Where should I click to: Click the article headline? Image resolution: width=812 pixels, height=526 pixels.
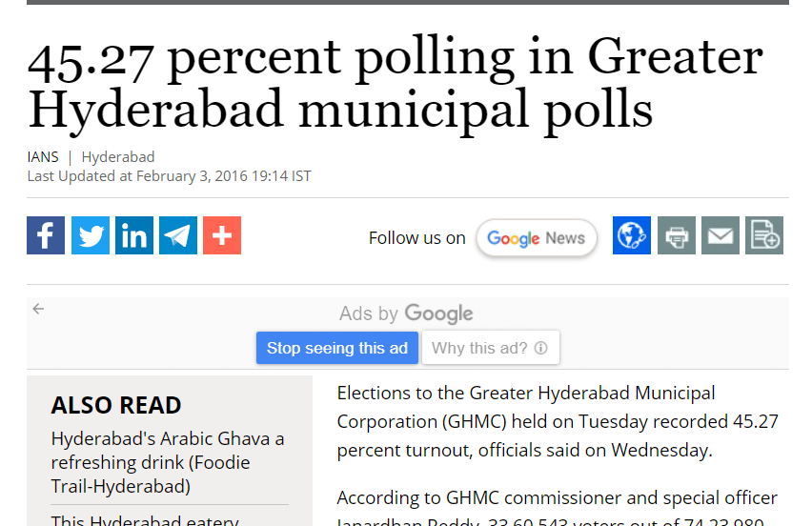395,84
